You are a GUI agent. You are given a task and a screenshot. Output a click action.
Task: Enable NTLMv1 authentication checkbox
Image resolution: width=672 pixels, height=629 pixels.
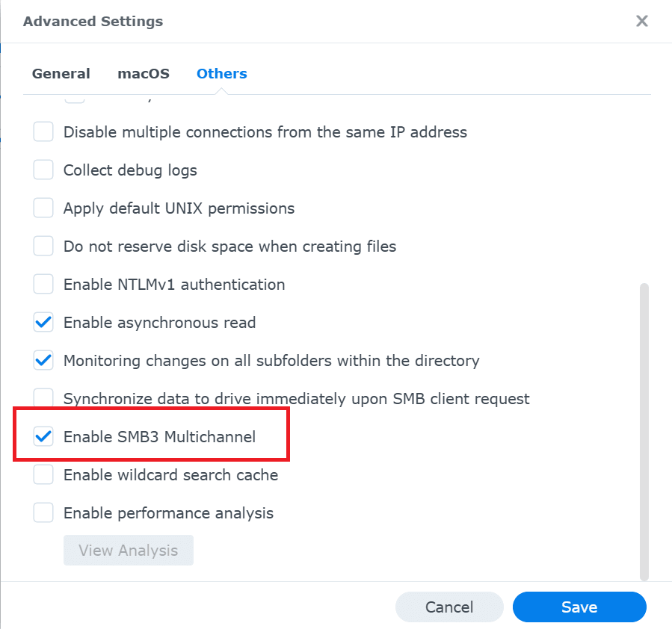(43, 284)
